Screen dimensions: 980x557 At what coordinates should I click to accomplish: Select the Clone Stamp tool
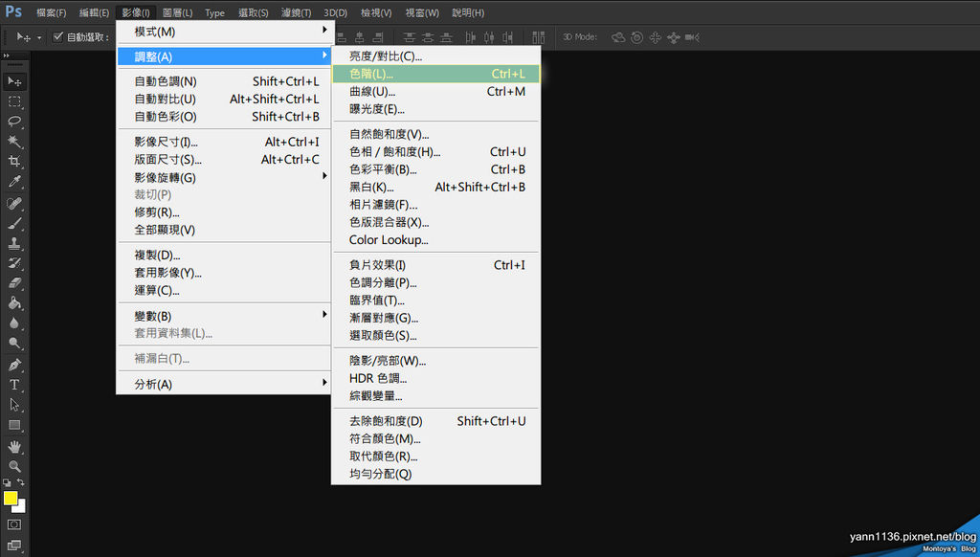coord(13,243)
